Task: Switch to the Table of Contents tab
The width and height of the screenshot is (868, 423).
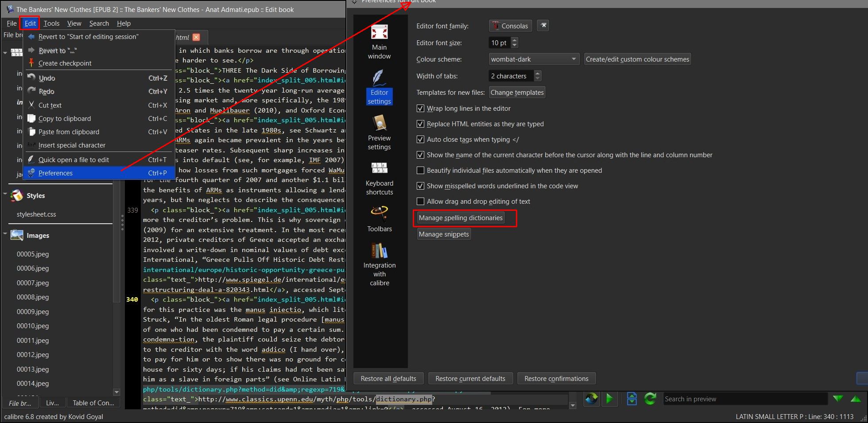Action: [x=93, y=403]
